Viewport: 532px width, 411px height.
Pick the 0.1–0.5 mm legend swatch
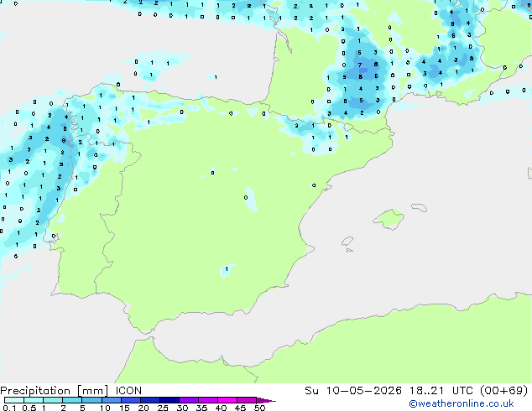click(x=14, y=400)
